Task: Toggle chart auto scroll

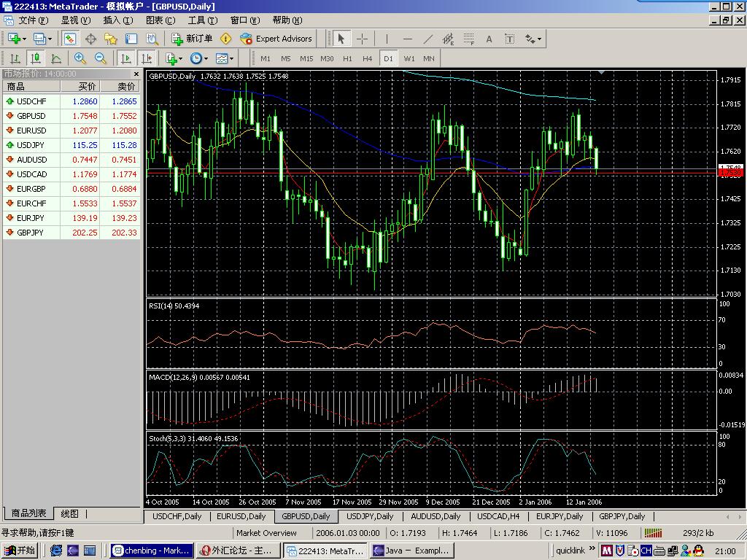Action: [126, 58]
